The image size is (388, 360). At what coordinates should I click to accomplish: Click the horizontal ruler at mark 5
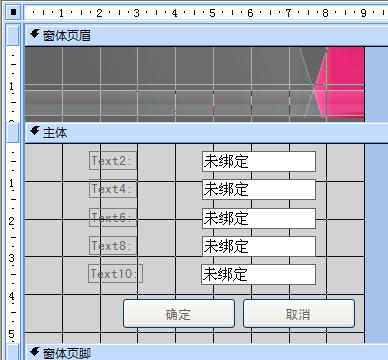(212, 13)
